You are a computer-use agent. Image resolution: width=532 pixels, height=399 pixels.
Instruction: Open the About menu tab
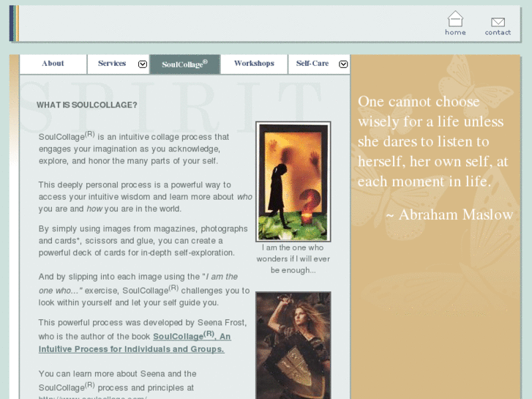tap(53, 64)
